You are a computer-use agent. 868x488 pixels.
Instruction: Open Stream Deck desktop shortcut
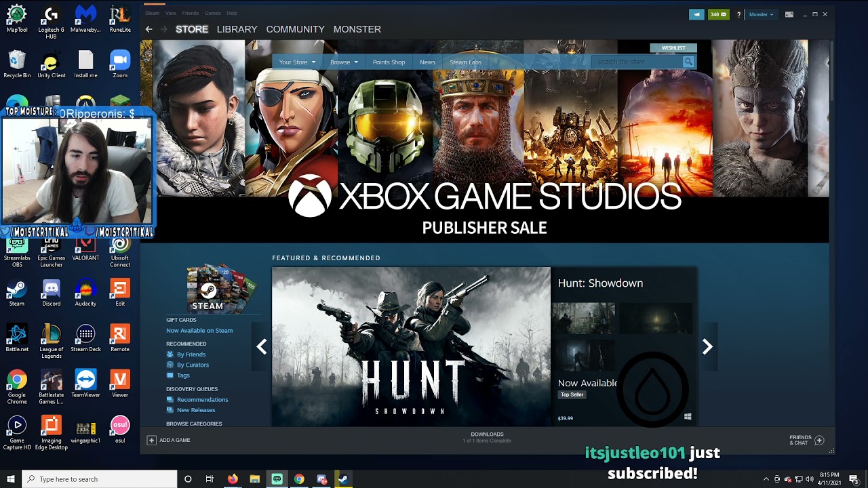(85, 338)
